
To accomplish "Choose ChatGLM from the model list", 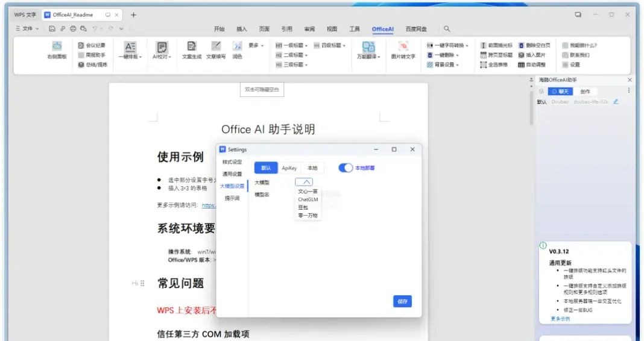I will pos(308,199).
